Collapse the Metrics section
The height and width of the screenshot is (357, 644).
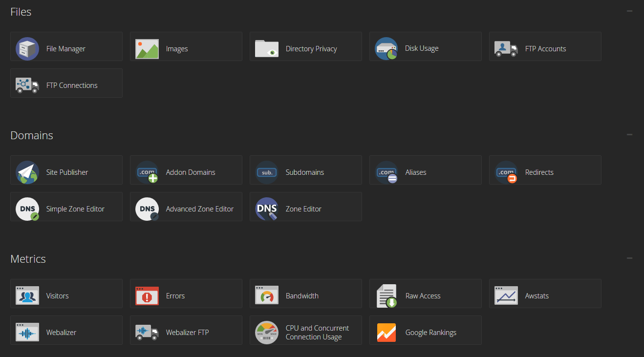point(629,258)
